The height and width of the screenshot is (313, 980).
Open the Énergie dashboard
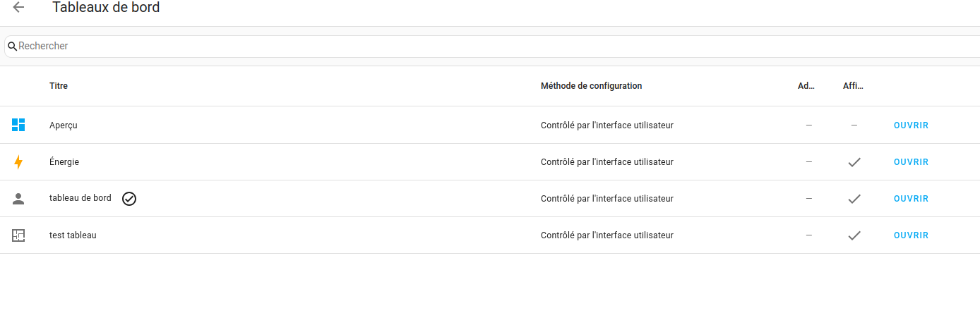[911, 162]
